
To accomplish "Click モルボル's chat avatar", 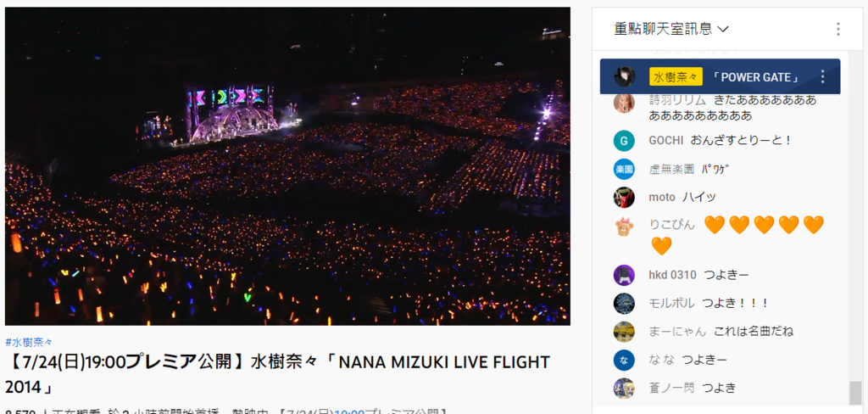I will (x=624, y=303).
